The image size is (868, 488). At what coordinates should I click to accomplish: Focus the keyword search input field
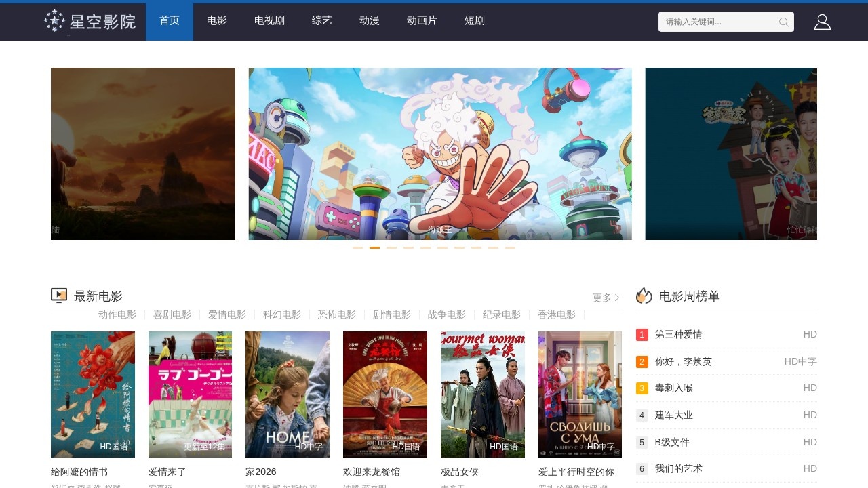726,22
